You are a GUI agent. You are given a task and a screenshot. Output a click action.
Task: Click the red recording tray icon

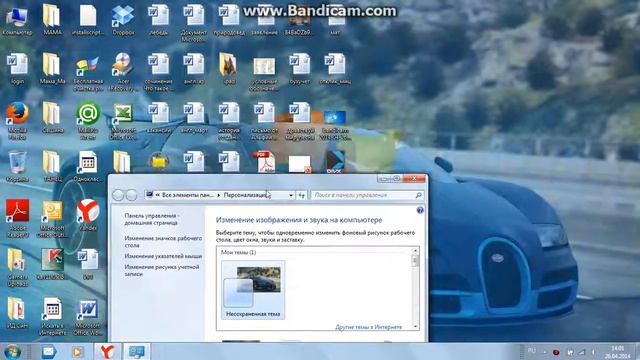pos(556,352)
